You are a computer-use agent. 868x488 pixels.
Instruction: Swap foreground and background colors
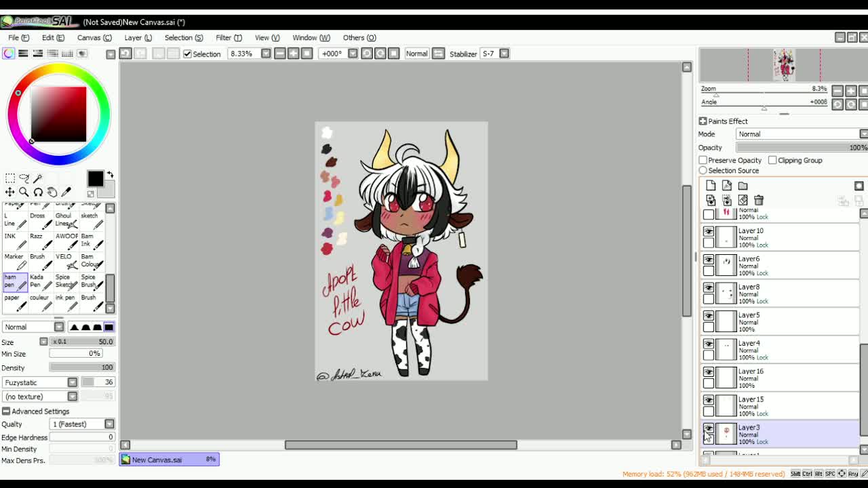click(x=110, y=175)
